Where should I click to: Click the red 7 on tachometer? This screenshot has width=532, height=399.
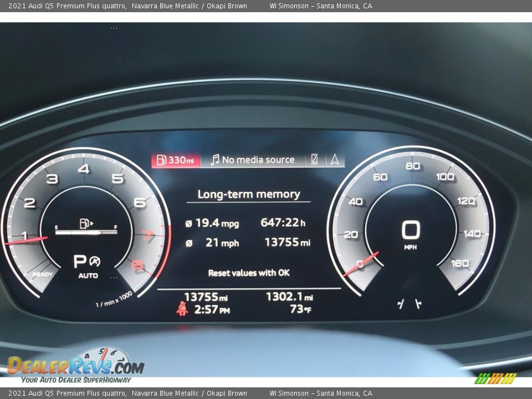point(148,235)
